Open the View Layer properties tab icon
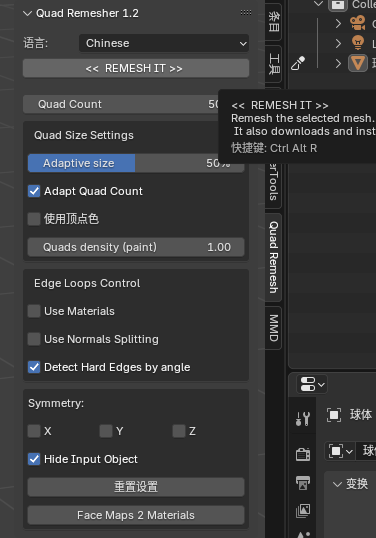This screenshot has height=538, width=376. coord(303,511)
